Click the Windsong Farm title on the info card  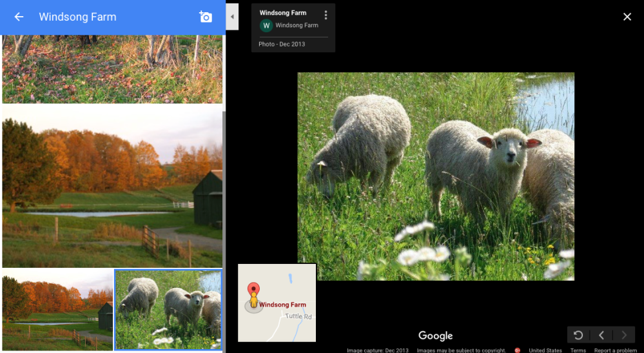tap(283, 13)
